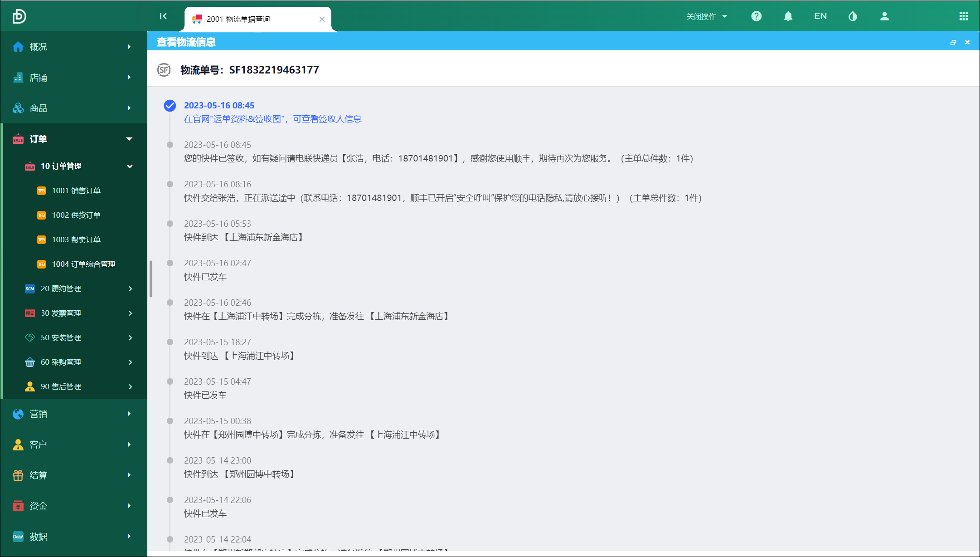Select the 2001 物流单据查询 tab
Viewport: 980px width, 557px height.
(x=257, y=19)
